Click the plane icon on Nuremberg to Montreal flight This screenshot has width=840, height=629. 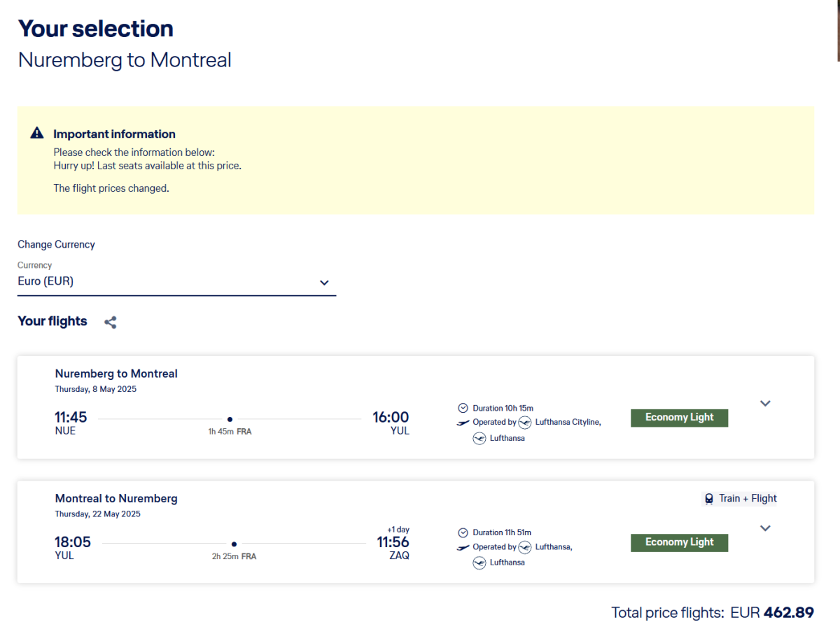click(x=463, y=423)
